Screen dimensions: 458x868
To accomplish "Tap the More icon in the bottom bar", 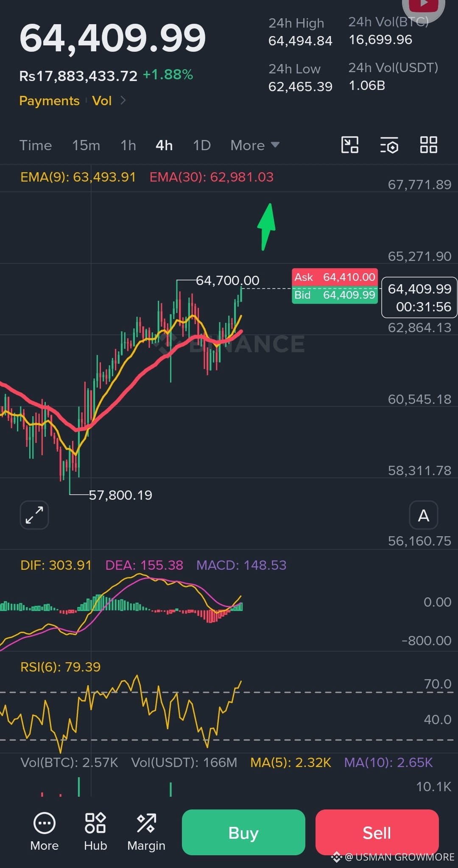I will [x=45, y=832].
